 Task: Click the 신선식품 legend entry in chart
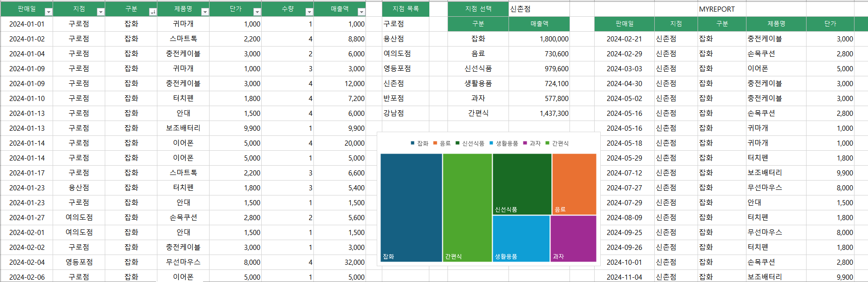(x=470, y=143)
